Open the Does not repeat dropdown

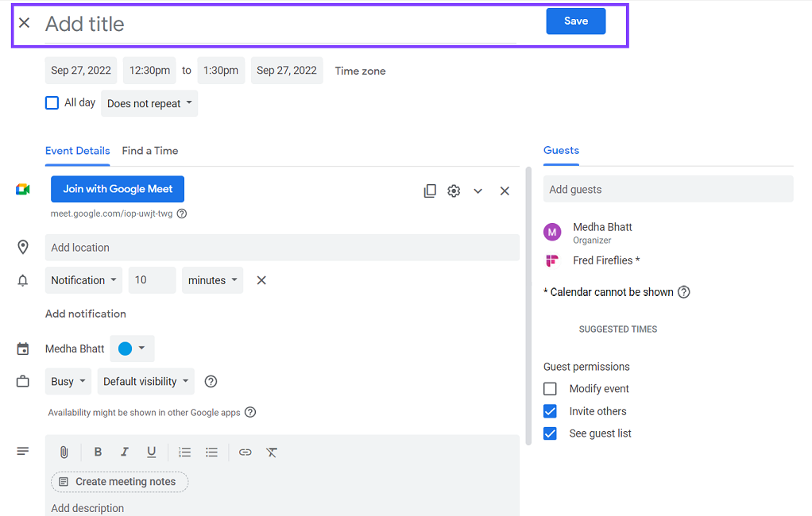click(x=149, y=102)
